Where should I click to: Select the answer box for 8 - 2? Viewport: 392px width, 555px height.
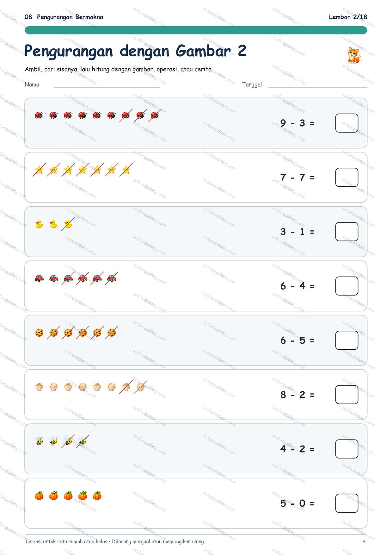click(347, 395)
